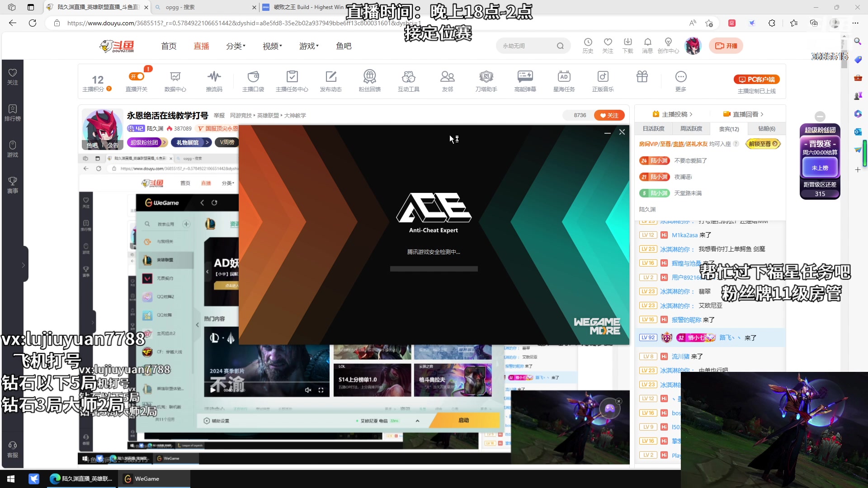Open the gift box icon in toolbar
Viewport: 868px width, 488px height.
[x=642, y=76]
